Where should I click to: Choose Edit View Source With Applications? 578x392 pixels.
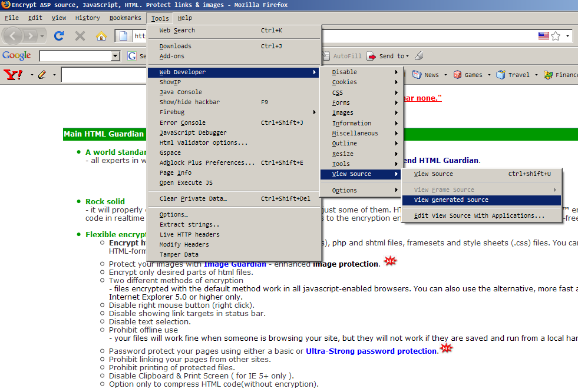[481, 215]
